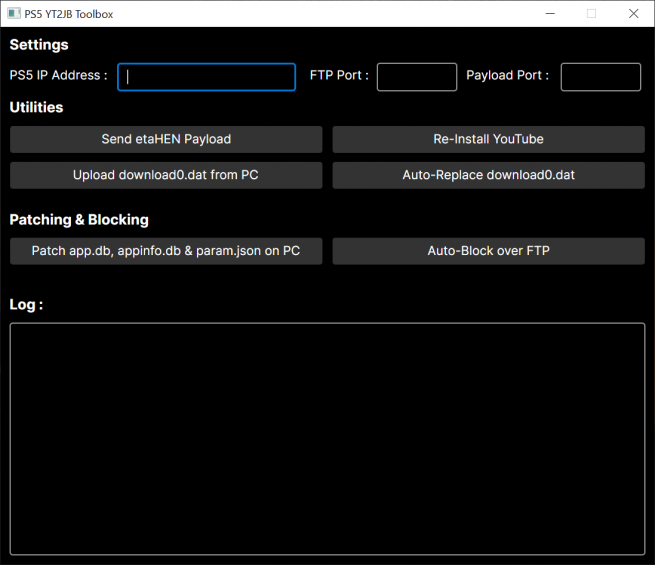Click the Payload Port label
The image size is (655, 565).
pyautogui.click(x=507, y=75)
